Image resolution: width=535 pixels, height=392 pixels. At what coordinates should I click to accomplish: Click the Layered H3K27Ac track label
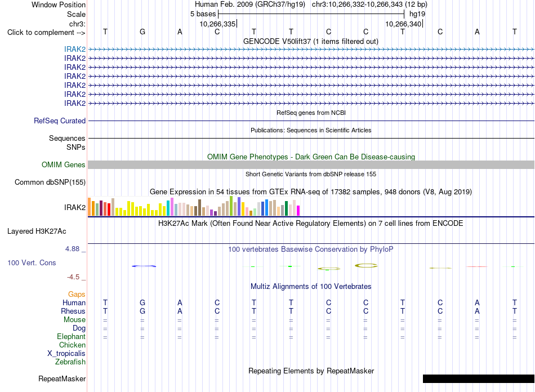click(37, 231)
